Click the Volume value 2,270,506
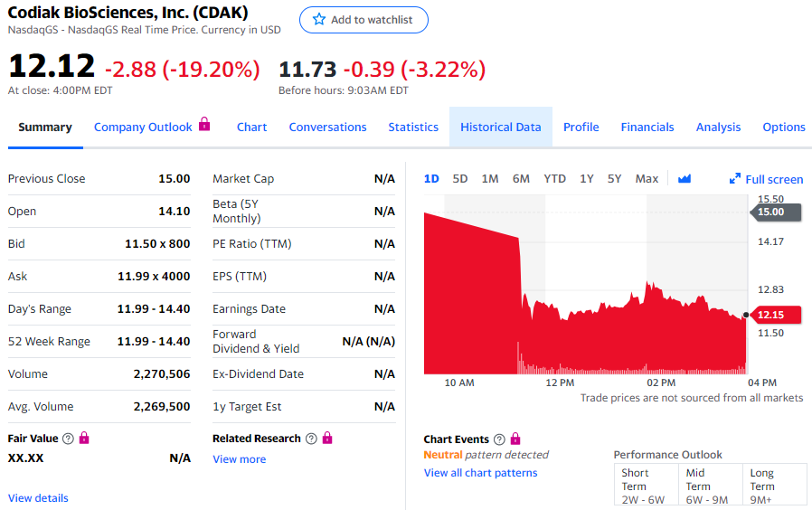812x510 pixels. coord(162,373)
